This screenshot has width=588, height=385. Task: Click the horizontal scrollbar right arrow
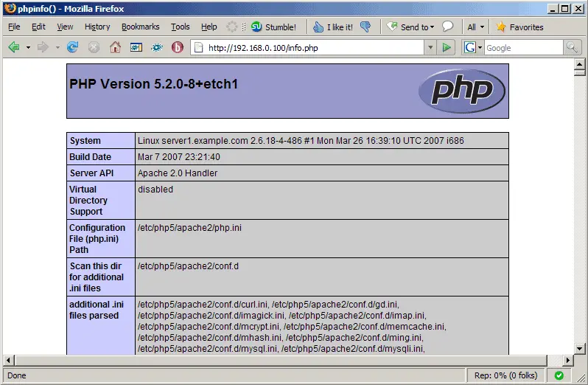pos(568,360)
